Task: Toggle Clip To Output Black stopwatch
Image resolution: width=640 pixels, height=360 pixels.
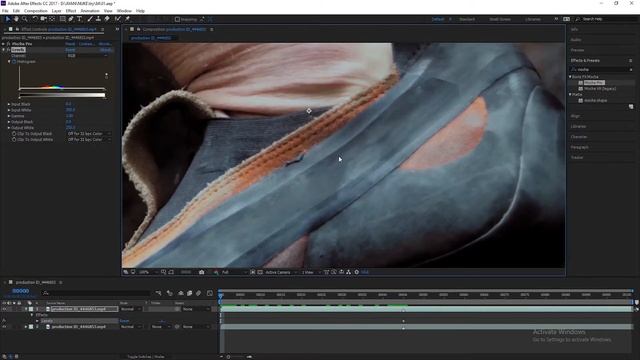Action: (x=14, y=133)
